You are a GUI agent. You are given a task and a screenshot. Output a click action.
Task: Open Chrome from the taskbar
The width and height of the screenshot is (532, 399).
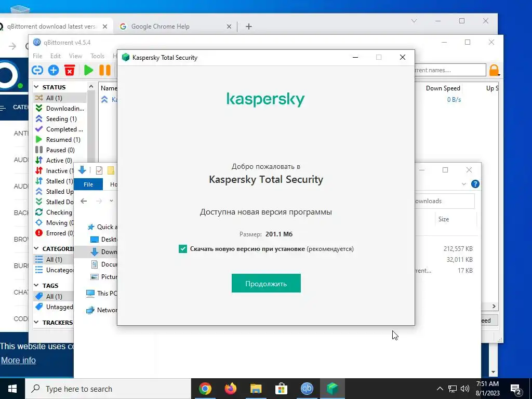coord(205,389)
